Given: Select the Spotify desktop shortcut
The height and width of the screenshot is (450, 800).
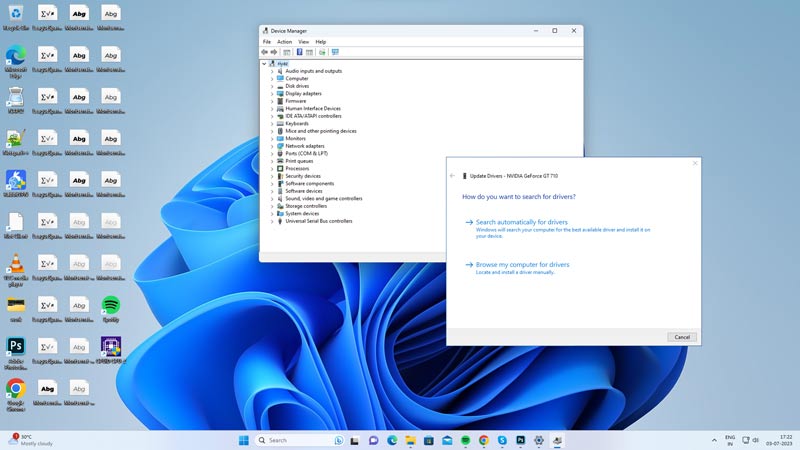Looking at the screenshot, I should tap(111, 309).
